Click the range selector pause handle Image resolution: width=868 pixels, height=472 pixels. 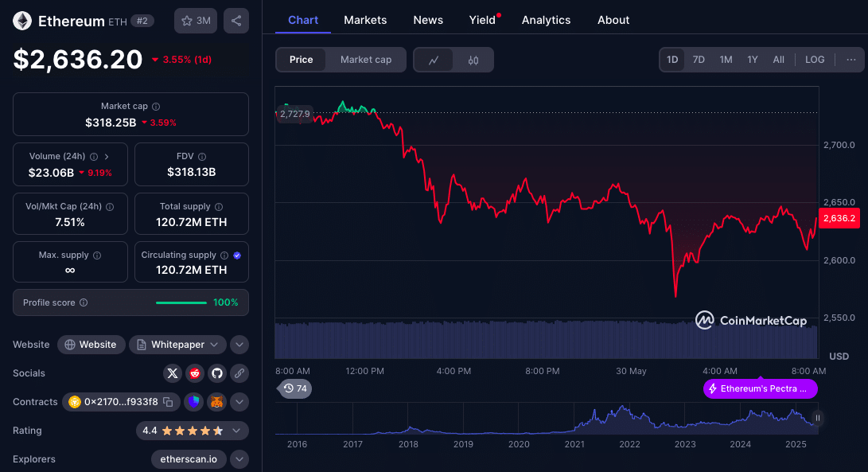point(818,418)
